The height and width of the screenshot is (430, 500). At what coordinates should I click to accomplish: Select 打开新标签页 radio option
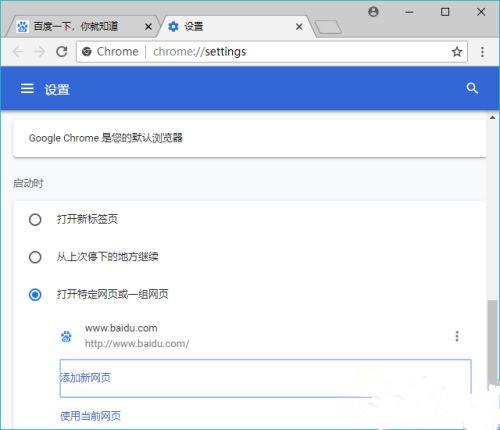click(x=35, y=220)
